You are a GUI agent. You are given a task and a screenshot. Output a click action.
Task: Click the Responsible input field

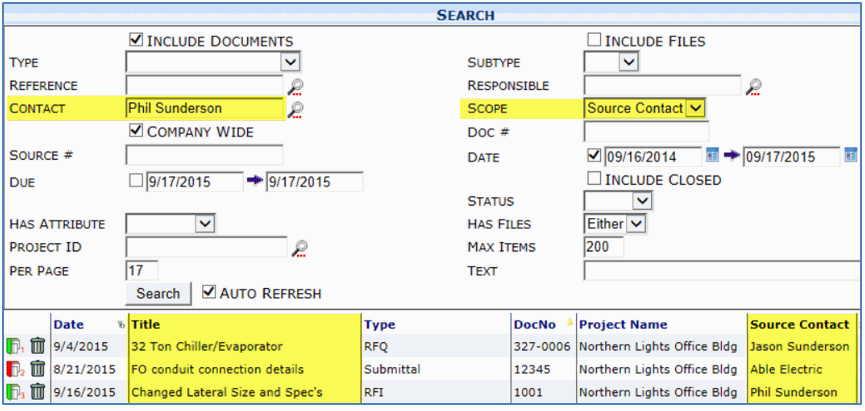tap(663, 86)
